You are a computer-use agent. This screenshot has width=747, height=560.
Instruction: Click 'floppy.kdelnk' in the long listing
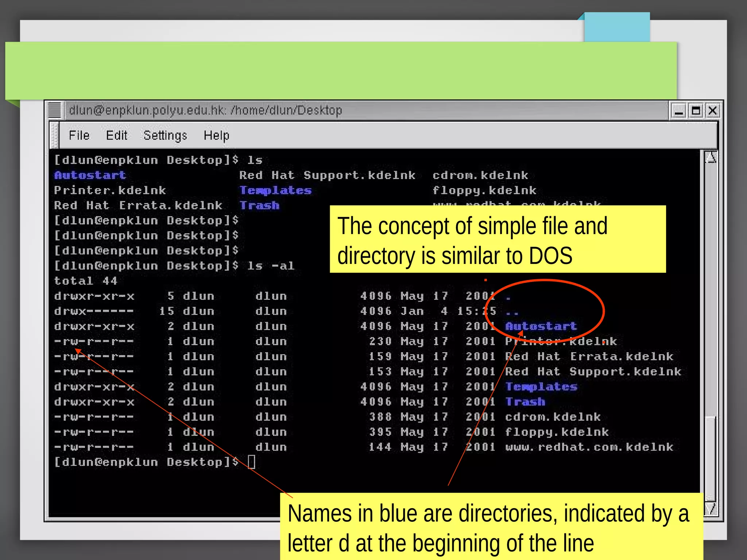pyautogui.click(x=557, y=432)
